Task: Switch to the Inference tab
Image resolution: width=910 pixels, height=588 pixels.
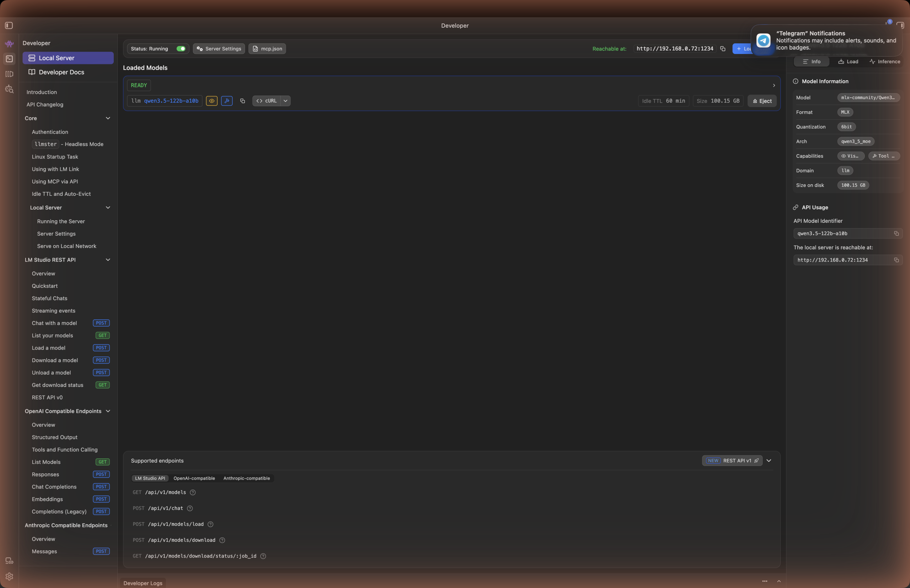Action: (x=885, y=62)
